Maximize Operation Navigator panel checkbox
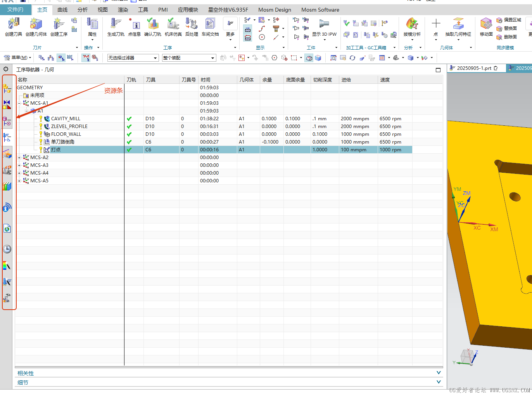 point(438,70)
